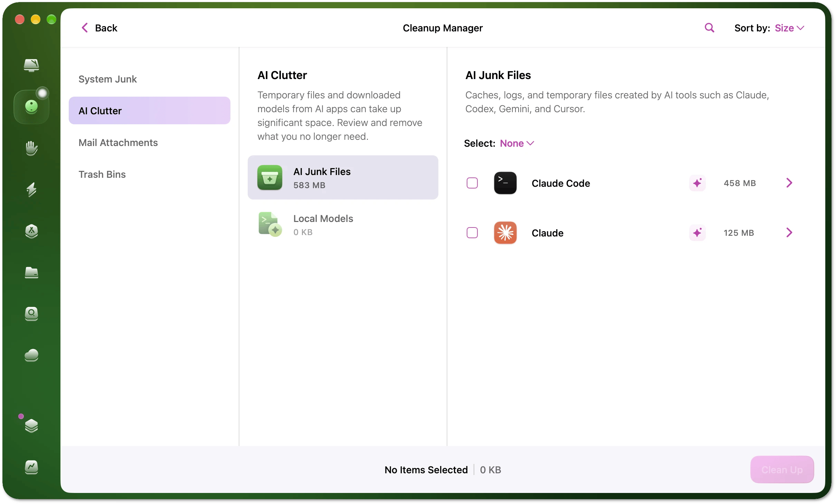Click the 458 MB size value

(740, 183)
